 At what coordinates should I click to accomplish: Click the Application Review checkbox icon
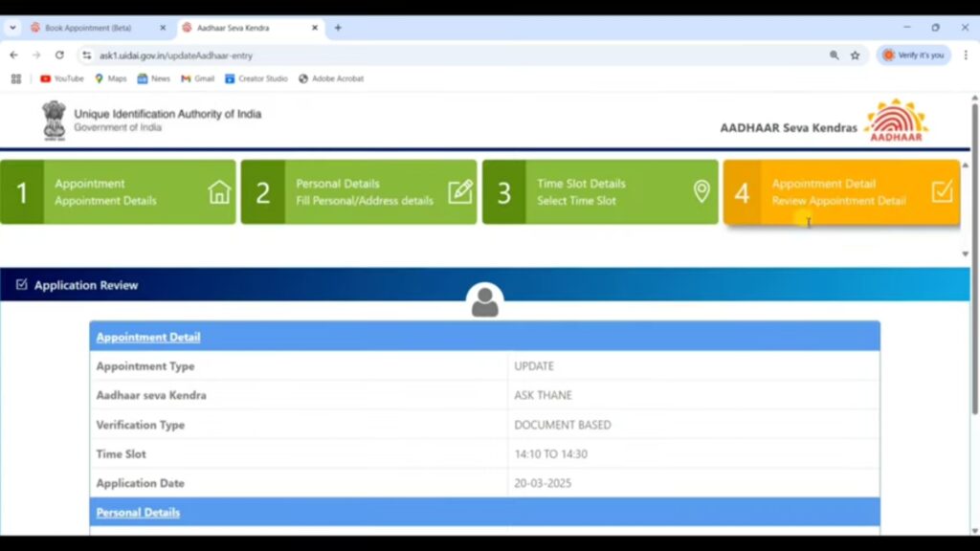22,284
